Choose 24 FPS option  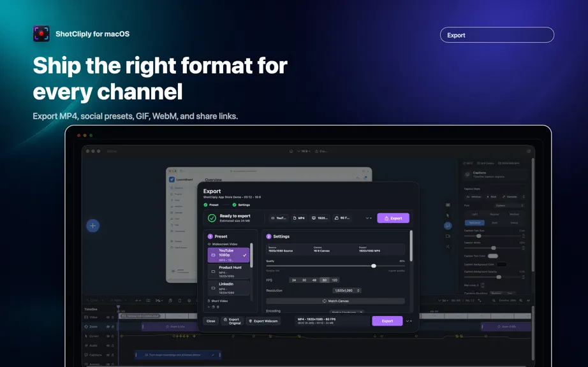click(294, 280)
